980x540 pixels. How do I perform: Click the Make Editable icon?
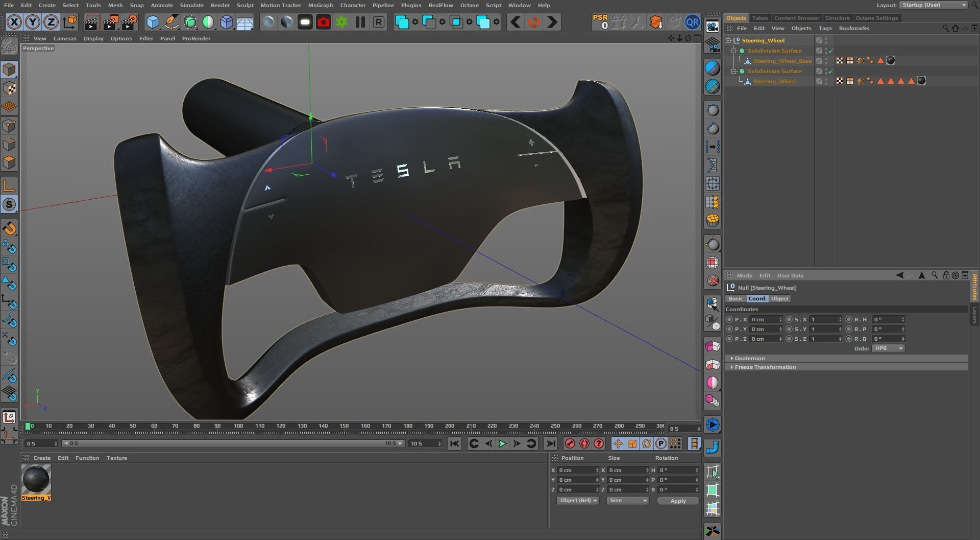pyautogui.click(x=9, y=47)
